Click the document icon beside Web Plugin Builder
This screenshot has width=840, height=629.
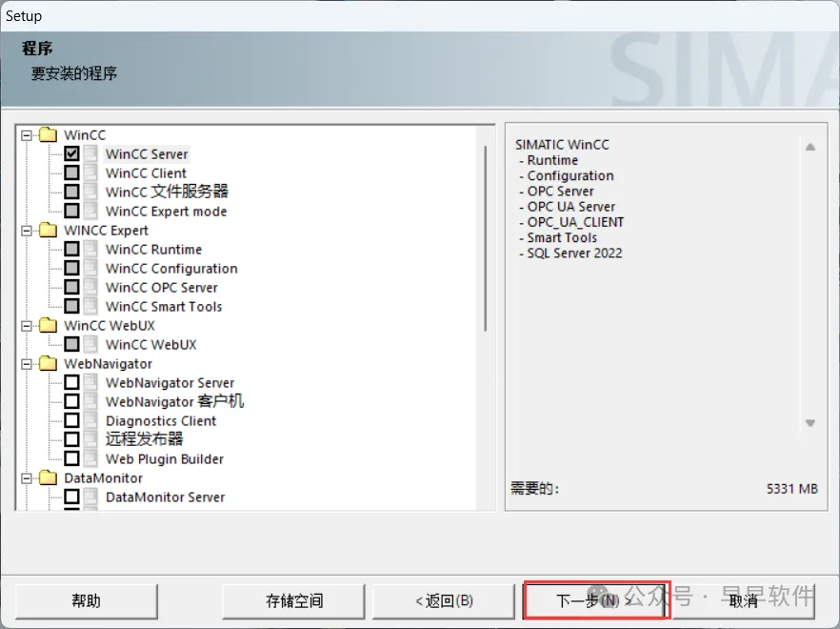[x=90, y=458]
